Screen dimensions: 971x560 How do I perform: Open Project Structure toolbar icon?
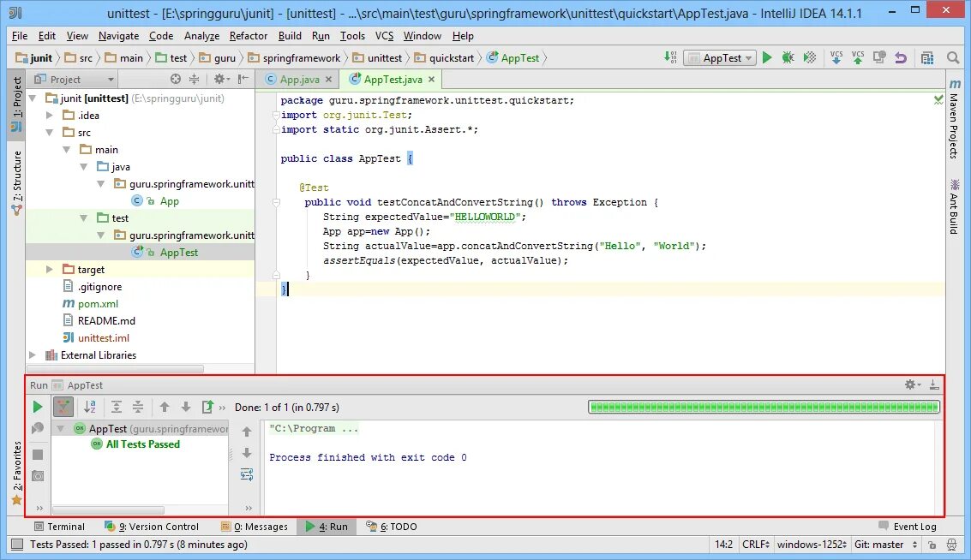coord(927,57)
